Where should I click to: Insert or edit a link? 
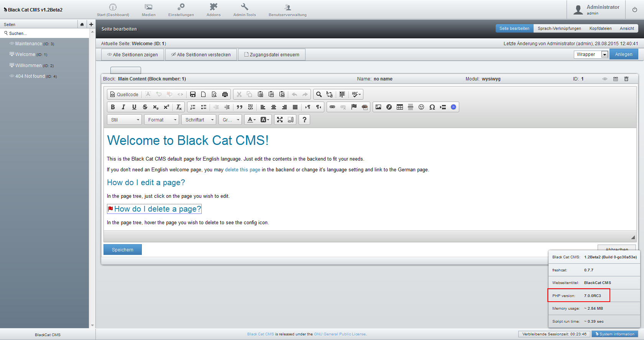pos(332,107)
